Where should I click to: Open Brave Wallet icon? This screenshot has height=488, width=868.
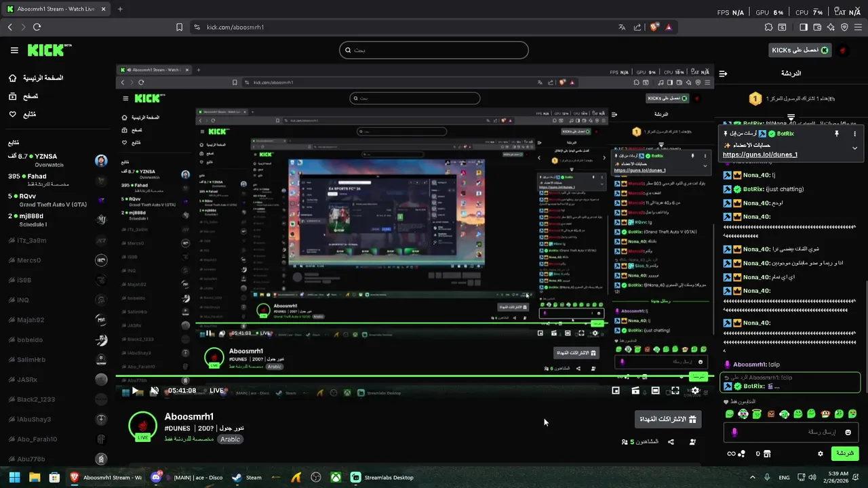(817, 27)
